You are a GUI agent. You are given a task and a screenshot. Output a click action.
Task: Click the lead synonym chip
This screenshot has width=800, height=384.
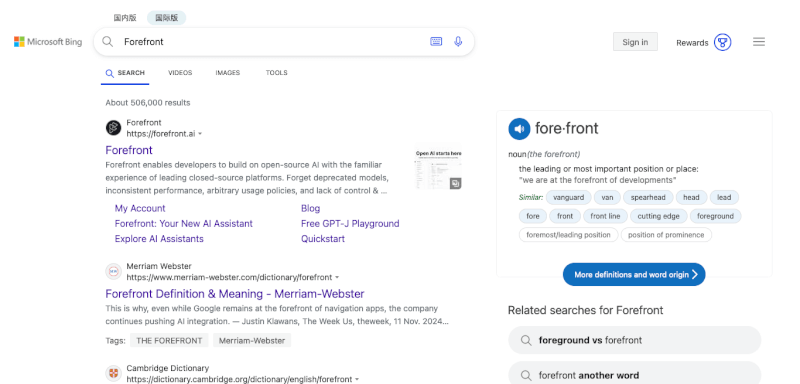tap(724, 197)
